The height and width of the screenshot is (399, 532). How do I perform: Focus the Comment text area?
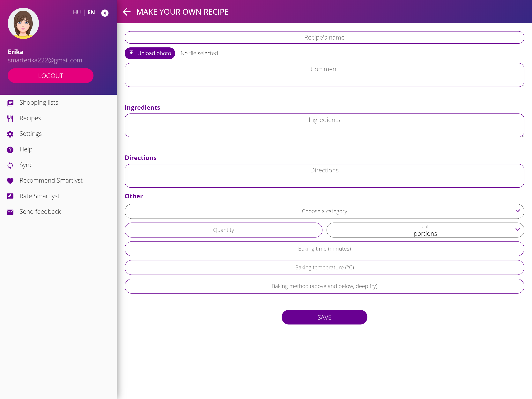click(324, 75)
